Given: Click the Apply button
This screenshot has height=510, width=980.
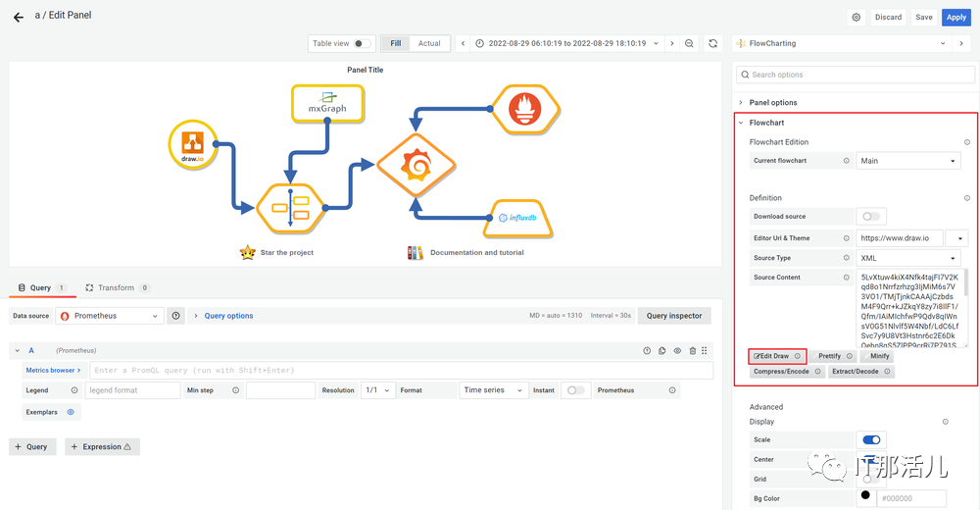Looking at the screenshot, I should [955, 18].
